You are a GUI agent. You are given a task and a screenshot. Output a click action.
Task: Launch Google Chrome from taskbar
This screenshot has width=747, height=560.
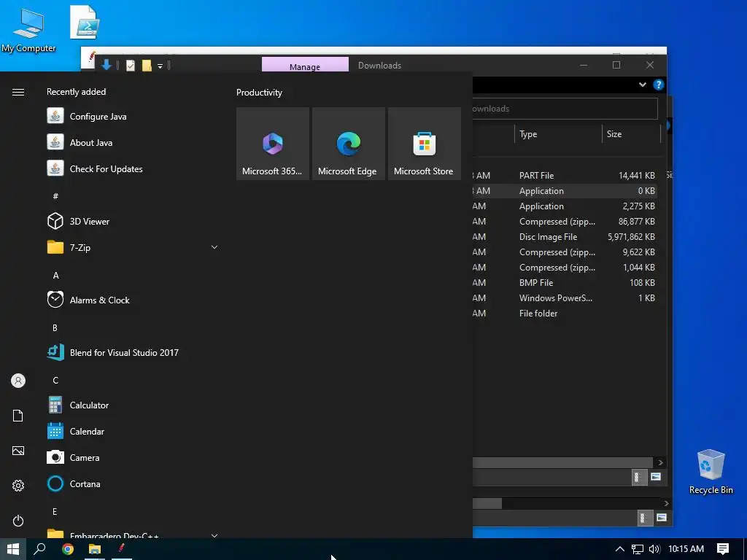pyautogui.click(x=68, y=549)
